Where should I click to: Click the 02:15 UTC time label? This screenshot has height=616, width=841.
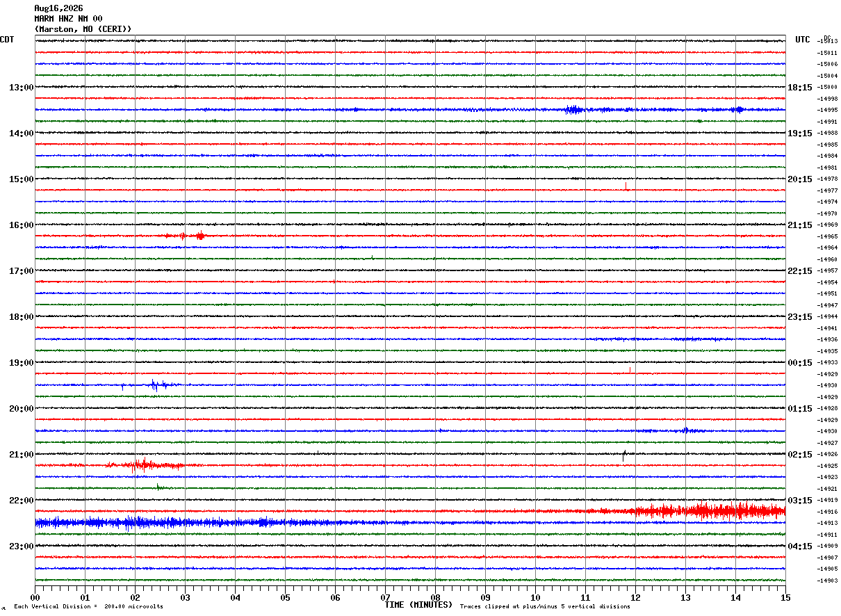[x=800, y=455]
